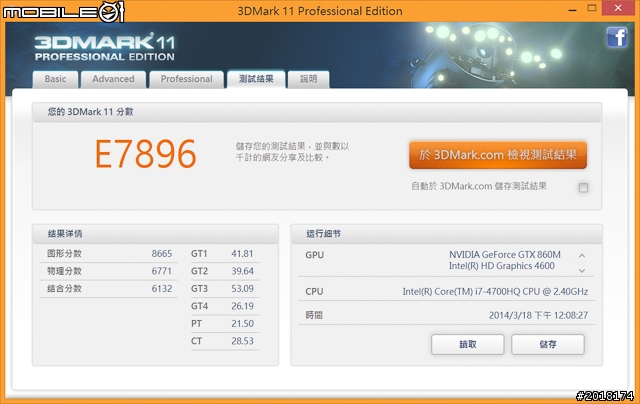Click the NVIDIA GeForce GTX 860M entry
The width and height of the screenshot is (640, 404).
coord(505,255)
